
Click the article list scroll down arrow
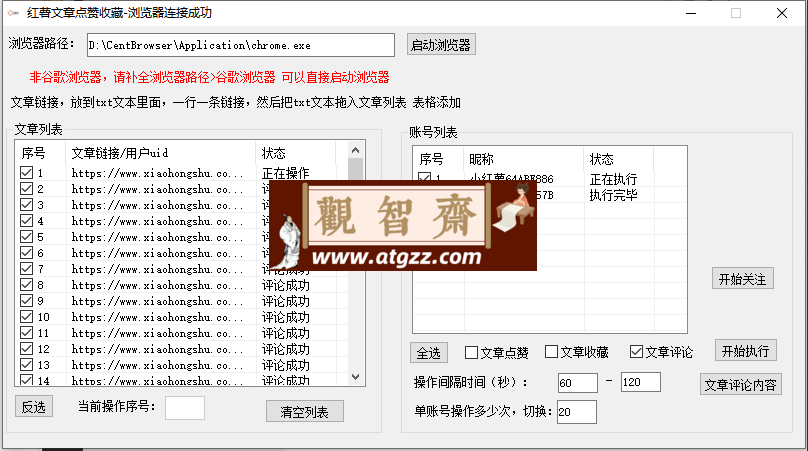tap(356, 377)
